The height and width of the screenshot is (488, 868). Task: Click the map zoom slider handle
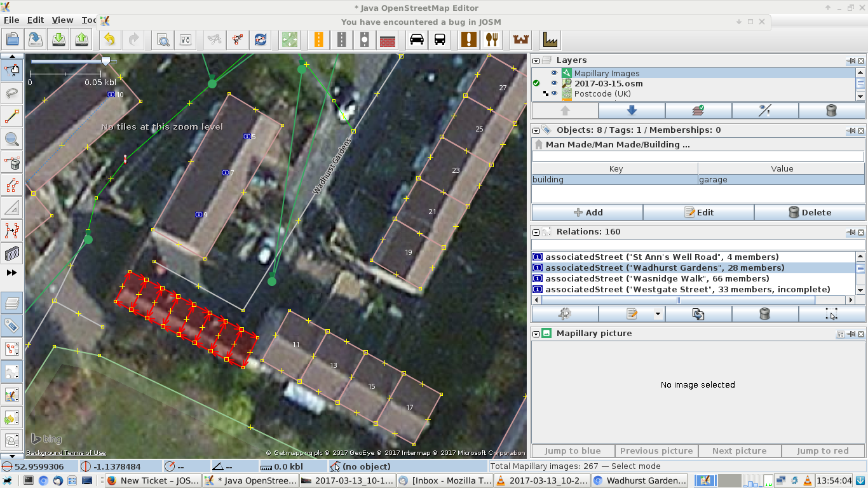pyautogui.click(x=105, y=61)
